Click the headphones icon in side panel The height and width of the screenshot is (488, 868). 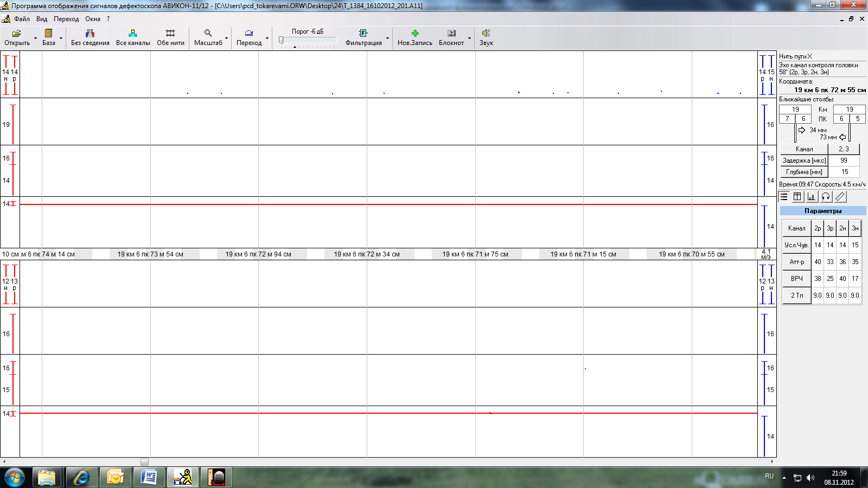point(826,197)
